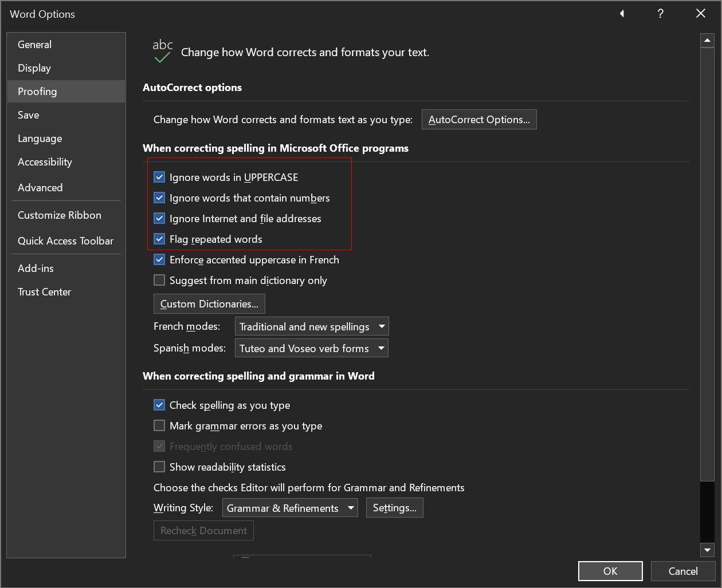Enable Mark grammar errors as you type
The image size is (722, 588).
(x=159, y=426)
